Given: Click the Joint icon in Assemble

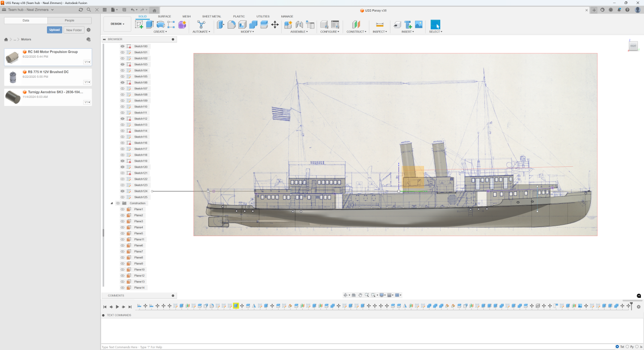Looking at the screenshot, I should point(299,25).
